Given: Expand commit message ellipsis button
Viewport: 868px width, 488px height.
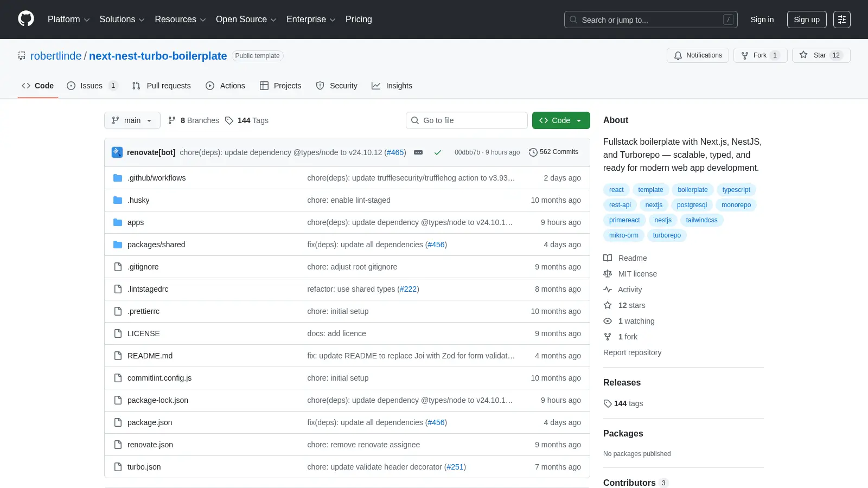Looking at the screenshot, I should (x=418, y=152).
